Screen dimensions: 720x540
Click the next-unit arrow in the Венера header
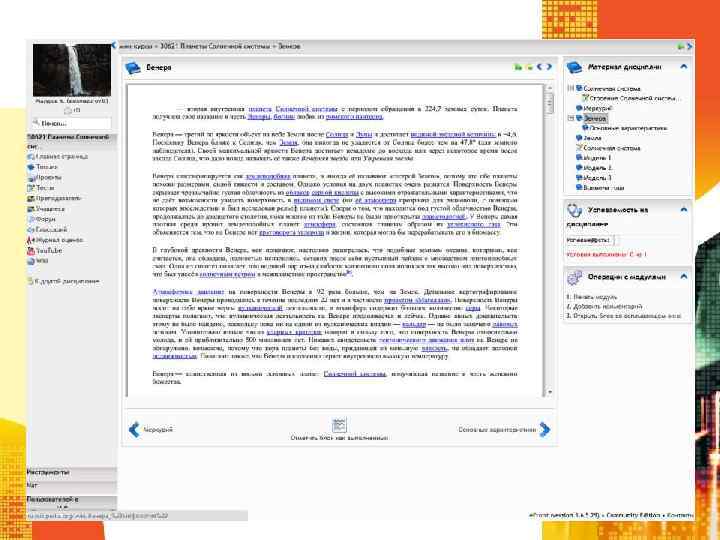549,67
